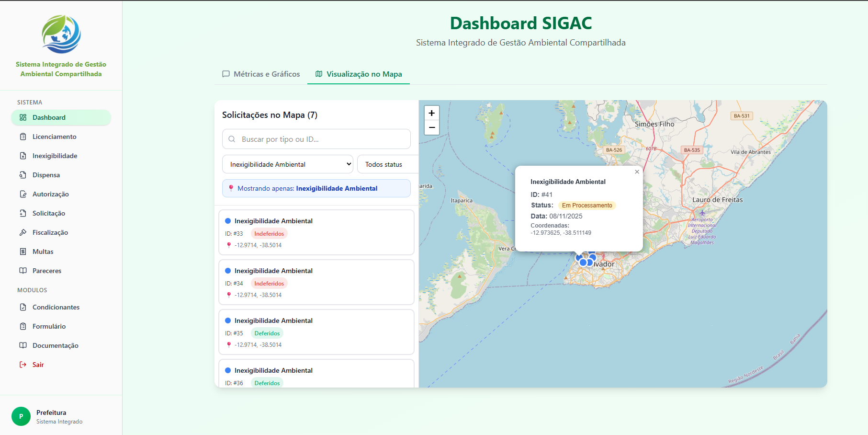868x435 pixels.
Task: Open the Autorização sidebar entry
Action: point(50,194)
